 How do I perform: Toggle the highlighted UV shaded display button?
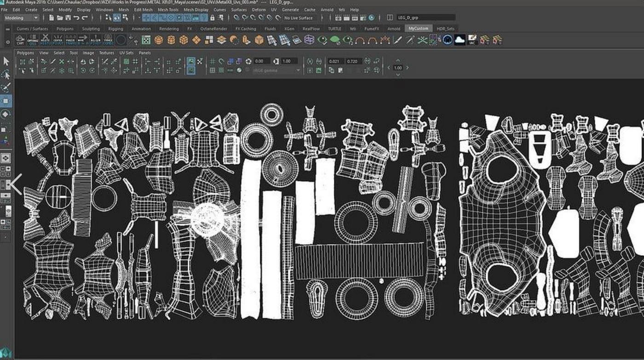point(191,61)
